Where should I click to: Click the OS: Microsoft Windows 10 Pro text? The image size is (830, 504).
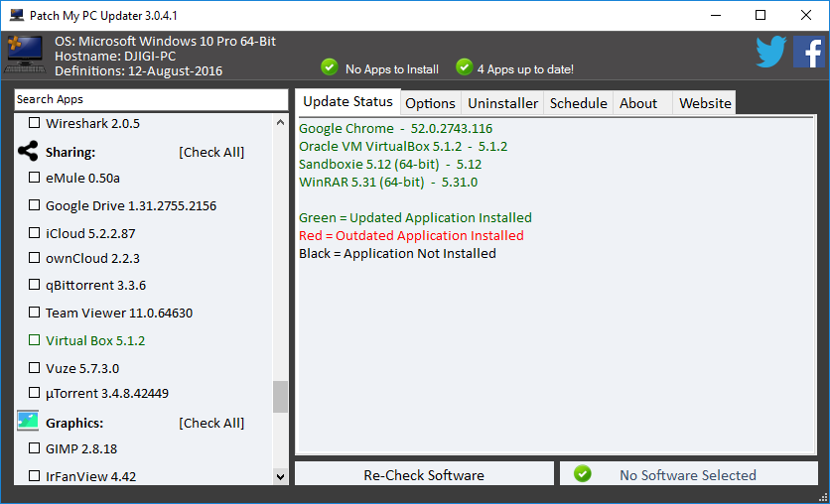tap(165, 42)
